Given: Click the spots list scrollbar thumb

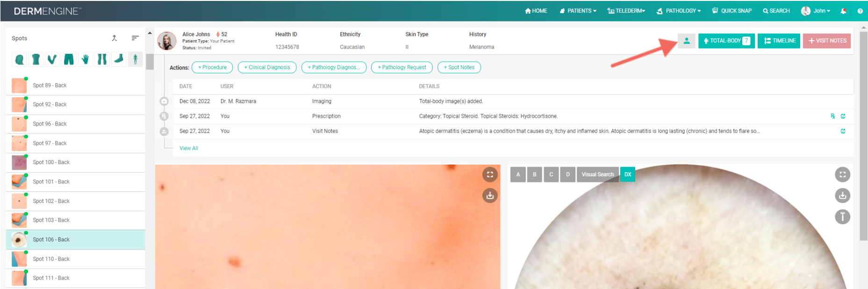Looking at the screenshot, I should (x=150, y=61).
